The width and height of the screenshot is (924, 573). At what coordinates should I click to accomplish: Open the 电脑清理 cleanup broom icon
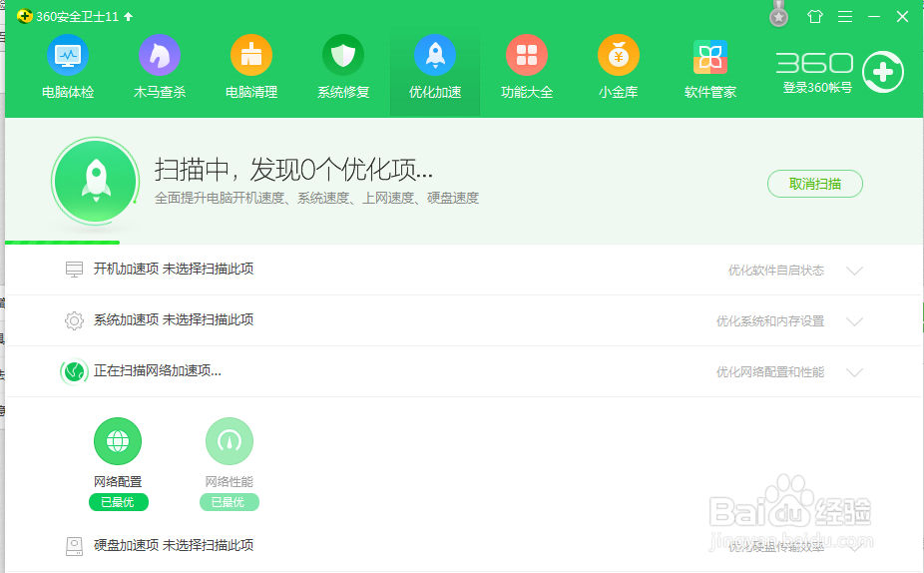251,55
